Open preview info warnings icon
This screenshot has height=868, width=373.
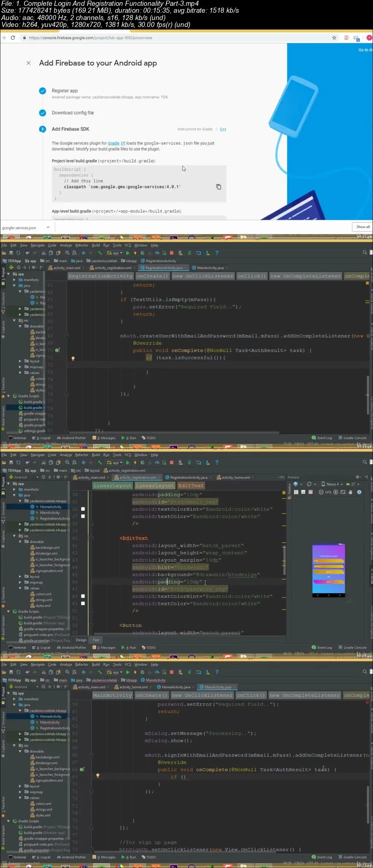pos(359,492)
